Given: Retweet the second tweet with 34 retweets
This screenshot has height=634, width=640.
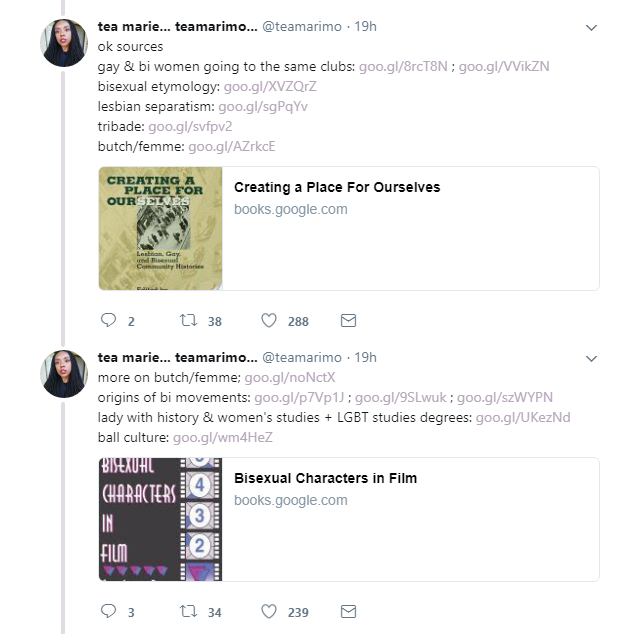Looking at the screenshot, I should (x=186, y=612).
